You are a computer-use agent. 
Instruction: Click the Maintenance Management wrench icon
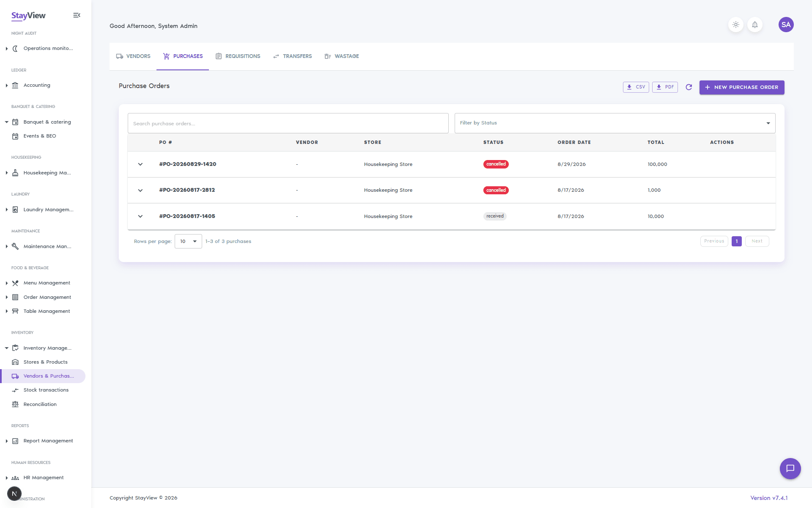(15, 246)
